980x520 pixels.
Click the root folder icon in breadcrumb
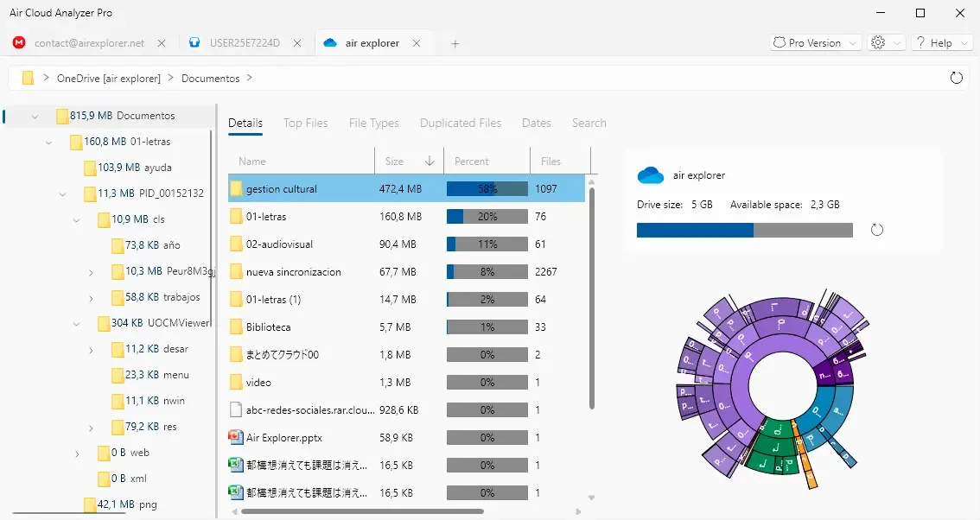tap(28, 78)
